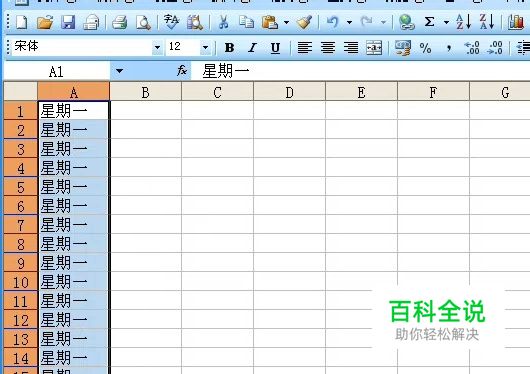Open the Permission icon next to Save
530x374 pixels.
[x=91, y=22]
